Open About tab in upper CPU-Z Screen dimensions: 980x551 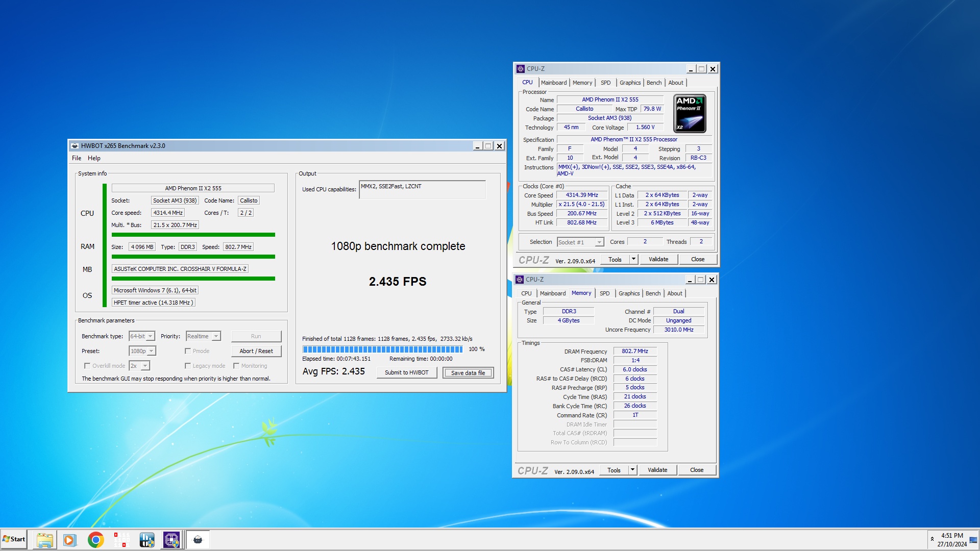676,83
